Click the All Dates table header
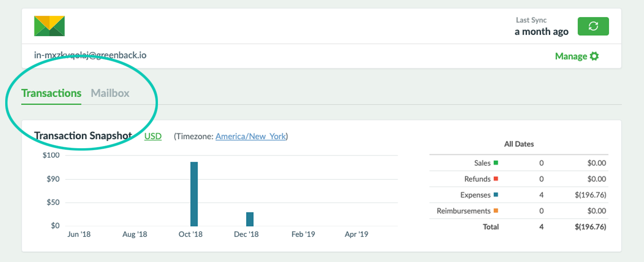Screen dimensions: 644x262 click(519, 144)
